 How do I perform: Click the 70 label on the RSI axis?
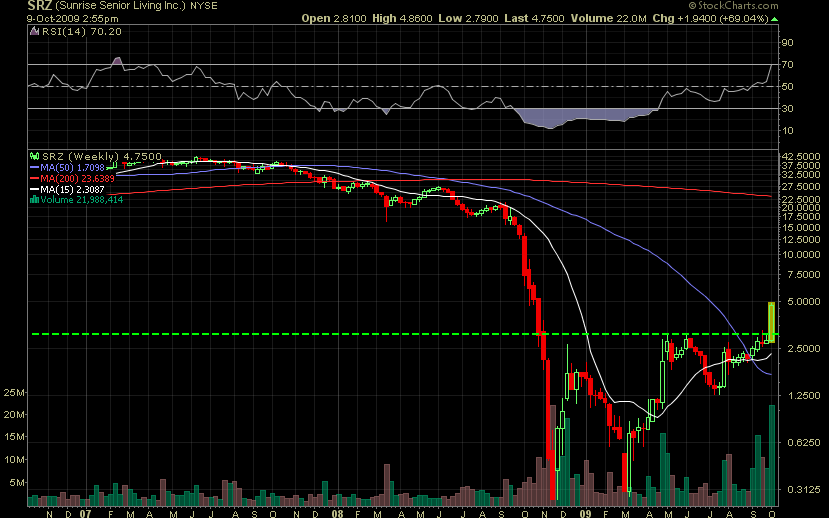787,64
